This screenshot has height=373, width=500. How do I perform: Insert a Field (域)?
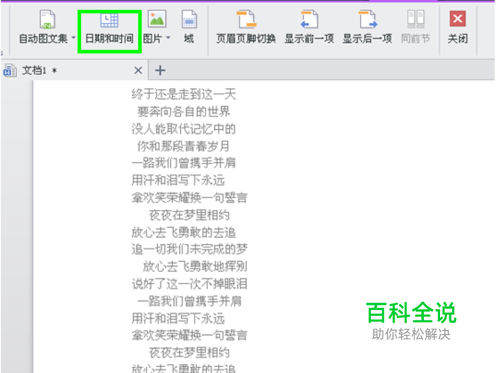point(189,28)
